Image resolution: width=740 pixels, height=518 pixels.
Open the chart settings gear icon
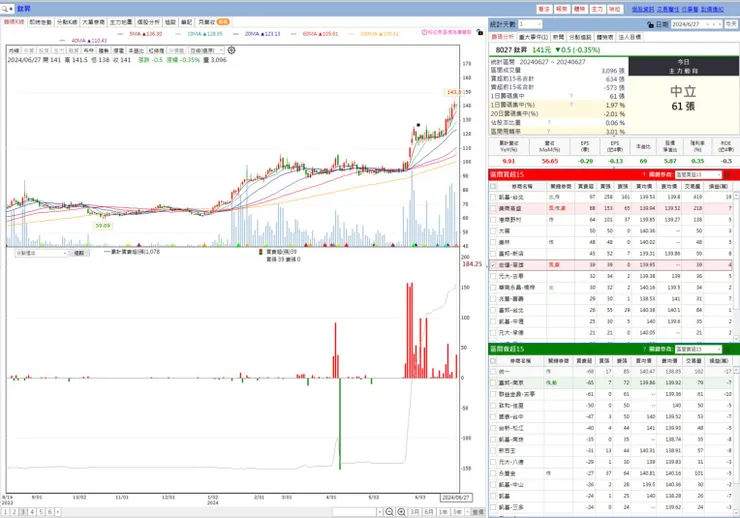coord(231,50)
